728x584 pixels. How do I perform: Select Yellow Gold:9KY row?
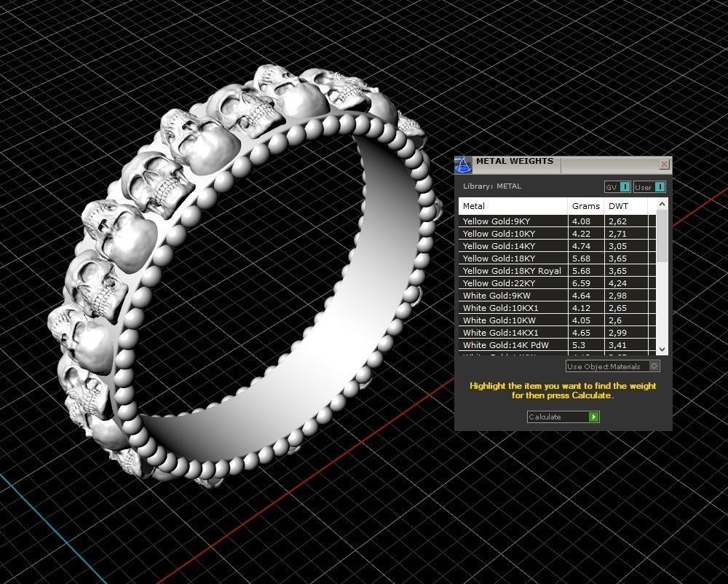[x=557, y=221]
